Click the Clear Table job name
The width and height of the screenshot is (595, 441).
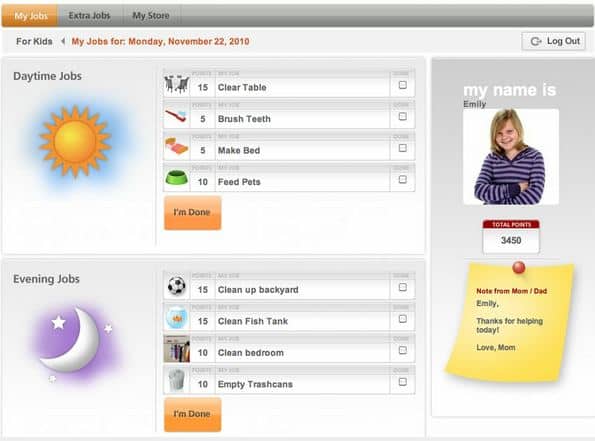tap(242, 87)
